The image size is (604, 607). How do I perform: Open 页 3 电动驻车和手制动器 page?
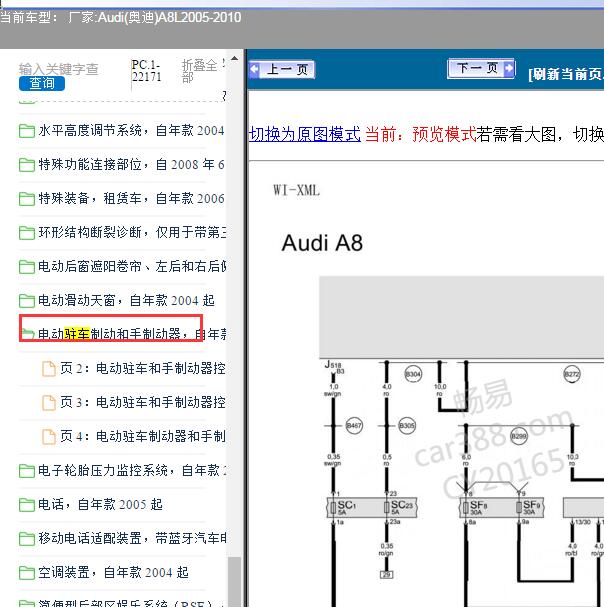point(142,403)
